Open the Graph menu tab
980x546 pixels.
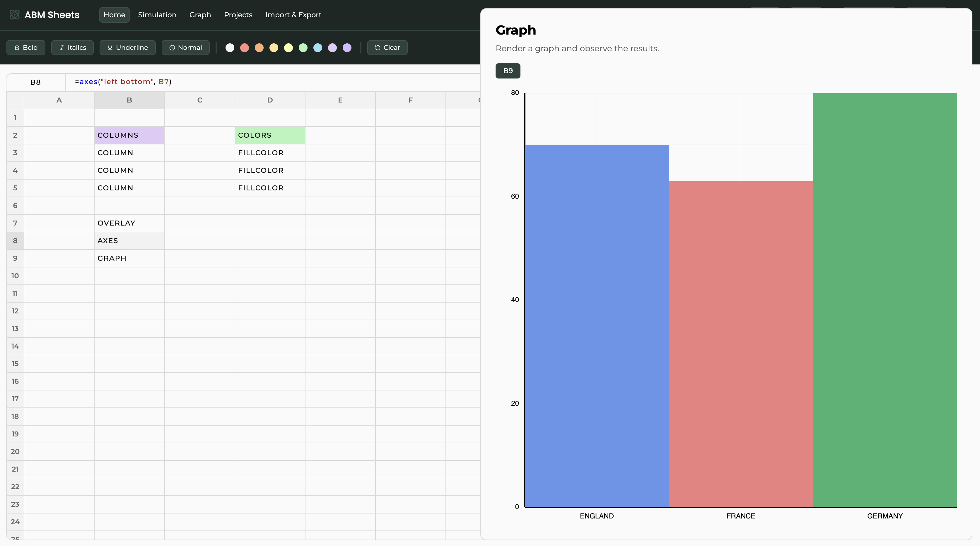tap(200, 15)
